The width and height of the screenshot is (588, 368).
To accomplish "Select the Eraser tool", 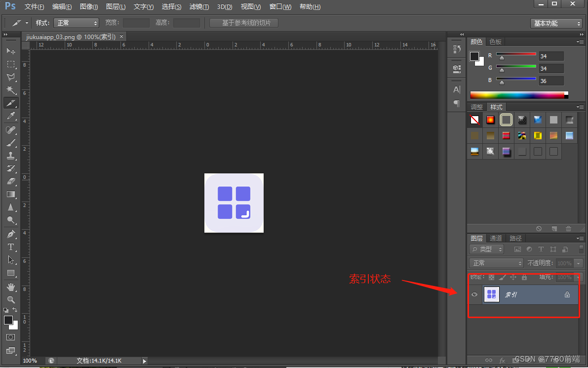I will 11,181.
